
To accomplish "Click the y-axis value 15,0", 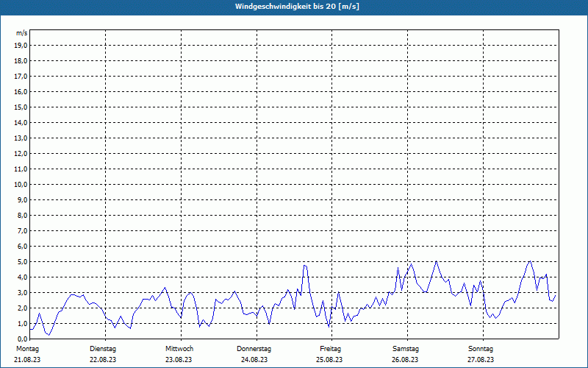I will click(21, 107).
